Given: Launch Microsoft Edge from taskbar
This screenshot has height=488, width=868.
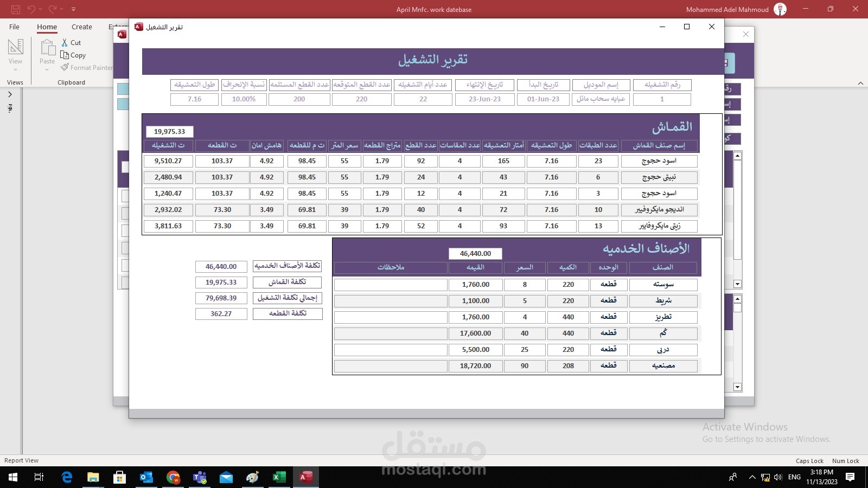Looking at the screenshot, I should pyautogui.click(x=67, y=477).
